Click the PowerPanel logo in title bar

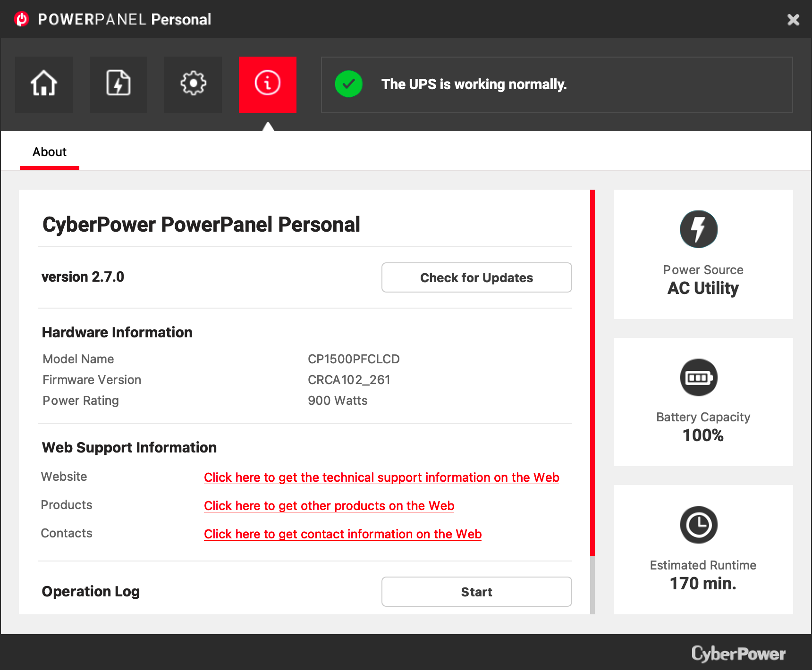(22, 19)
